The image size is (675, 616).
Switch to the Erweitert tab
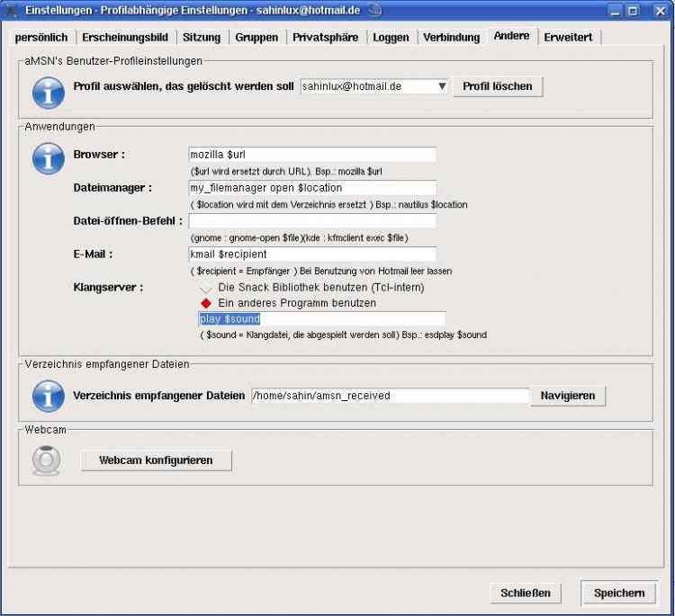point(570,37)
